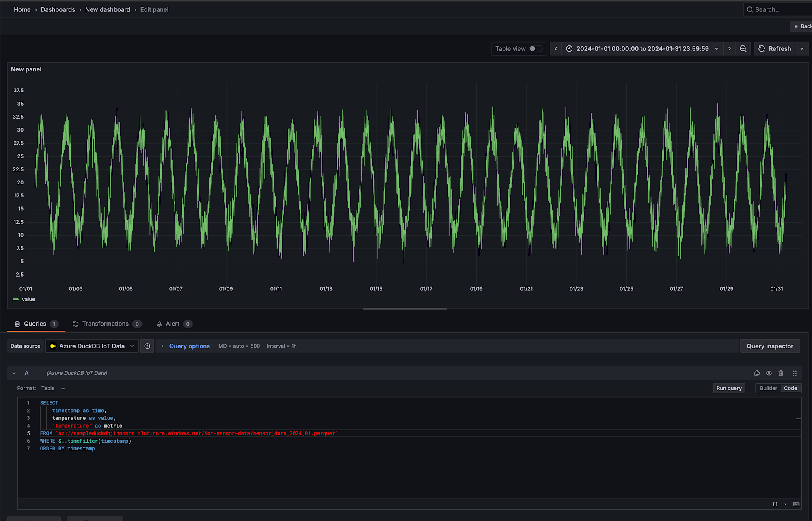Open data source help icon
This screenshot has height=521, width=812.
coord(147,346)
